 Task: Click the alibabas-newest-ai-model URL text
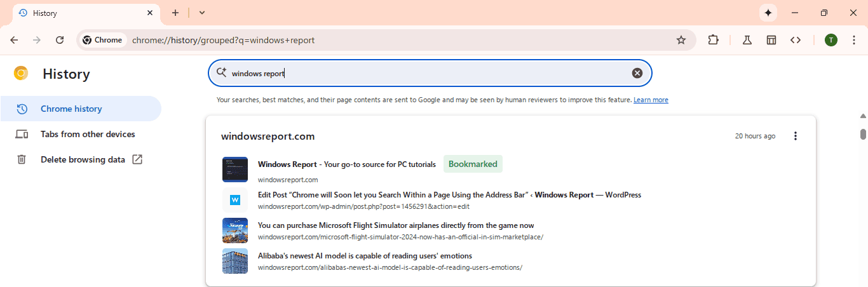click(x=390, y=267)
